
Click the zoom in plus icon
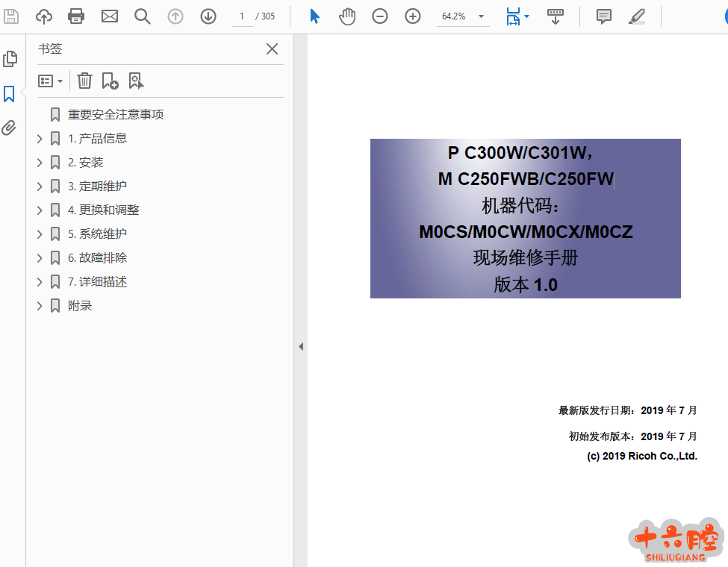pyautogui.click(x=413, y=16)
